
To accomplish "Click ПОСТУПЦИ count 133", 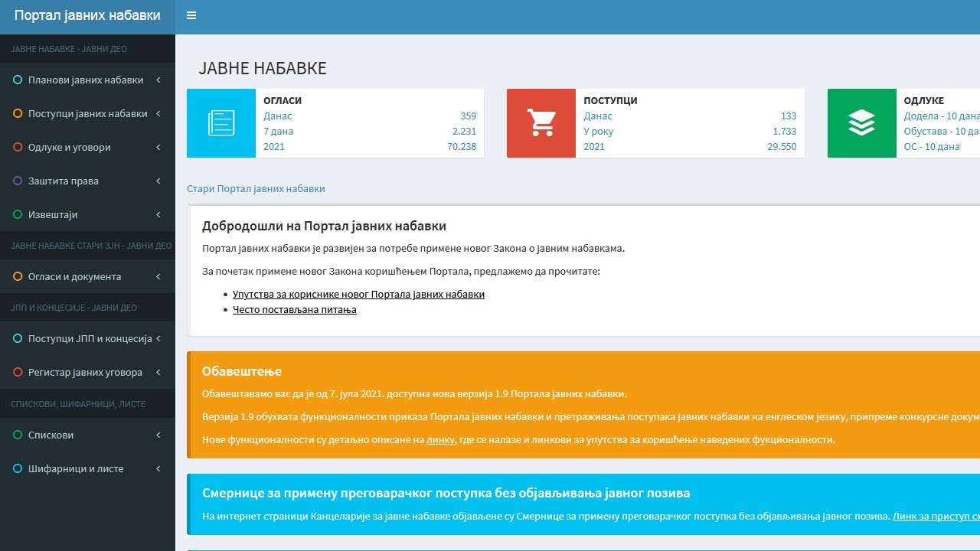I will point(789,116).
